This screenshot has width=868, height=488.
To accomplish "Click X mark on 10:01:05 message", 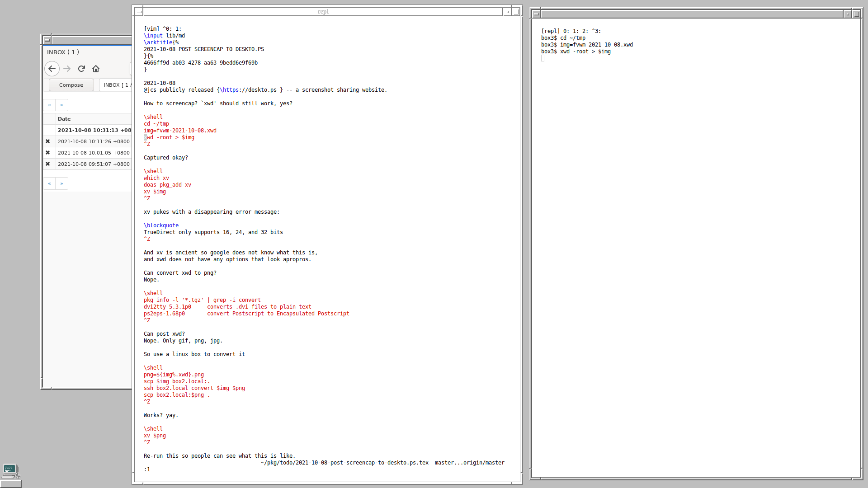I will coord(48,153).
